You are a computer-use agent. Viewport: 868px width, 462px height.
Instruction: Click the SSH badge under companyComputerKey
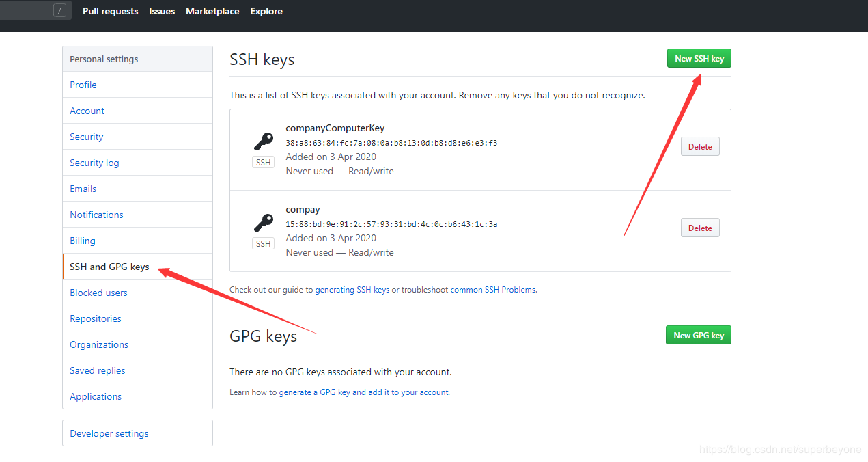[x=263, y=163]
